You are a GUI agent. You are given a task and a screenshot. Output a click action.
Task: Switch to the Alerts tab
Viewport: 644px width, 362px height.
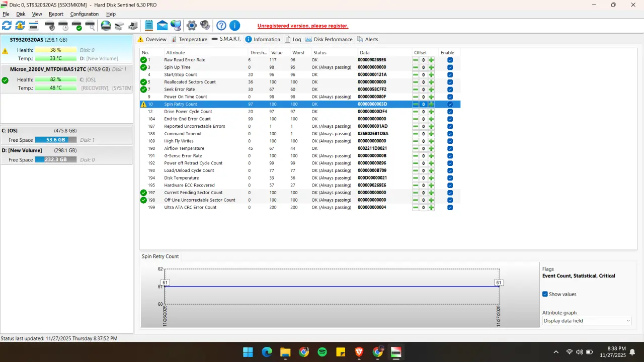pyautogui.click(x=368, y=39)
